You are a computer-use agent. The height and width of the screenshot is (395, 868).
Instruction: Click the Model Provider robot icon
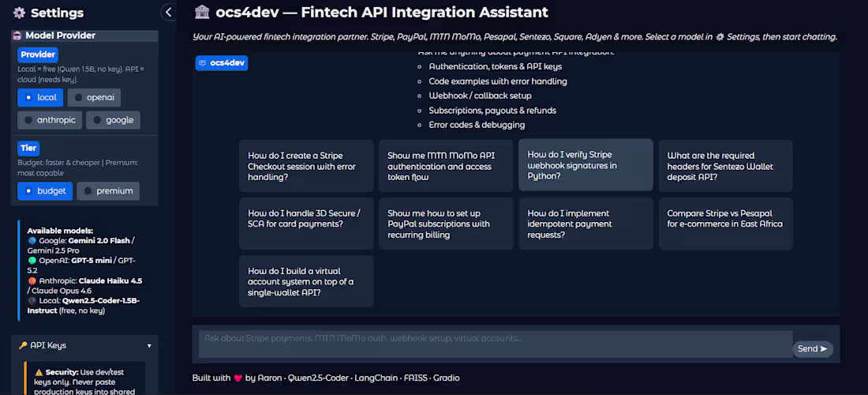[17, 36]
